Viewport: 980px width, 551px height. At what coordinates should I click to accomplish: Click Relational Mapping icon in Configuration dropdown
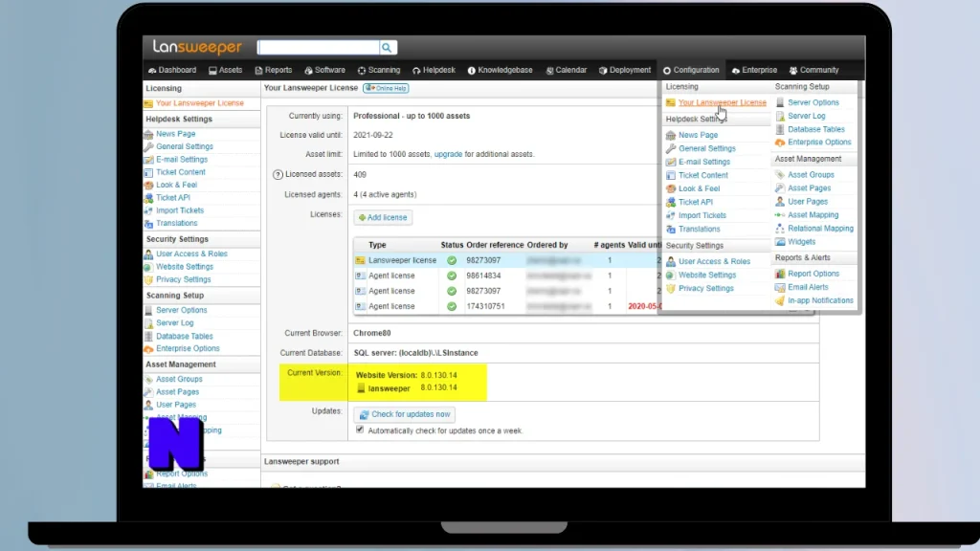coord(780,229)
